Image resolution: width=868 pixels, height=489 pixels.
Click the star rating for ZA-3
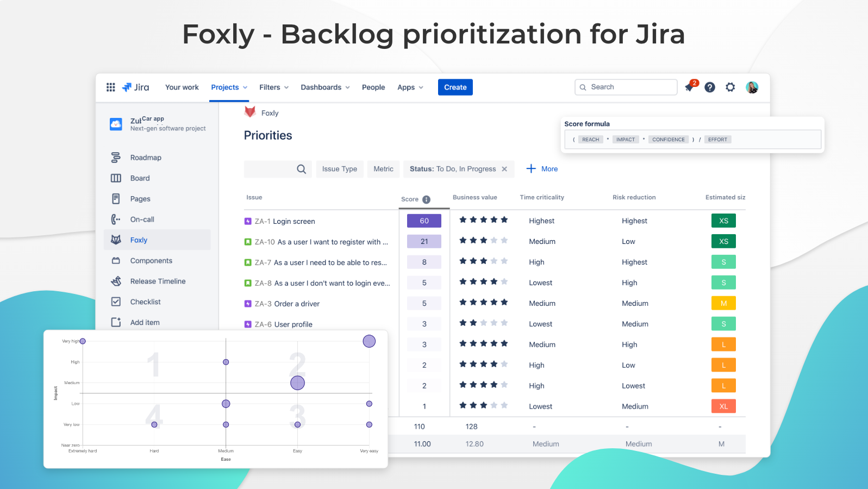pyautogui.click(x=484, y=303)
